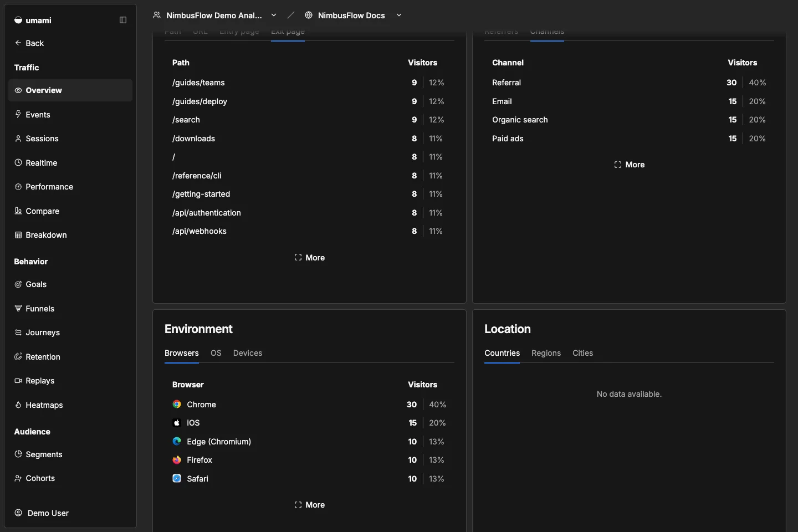Click the globe icon beside NimbusFlow Docs
The height and width of the screenshot is (532, 798).
[x=309, y=15]
